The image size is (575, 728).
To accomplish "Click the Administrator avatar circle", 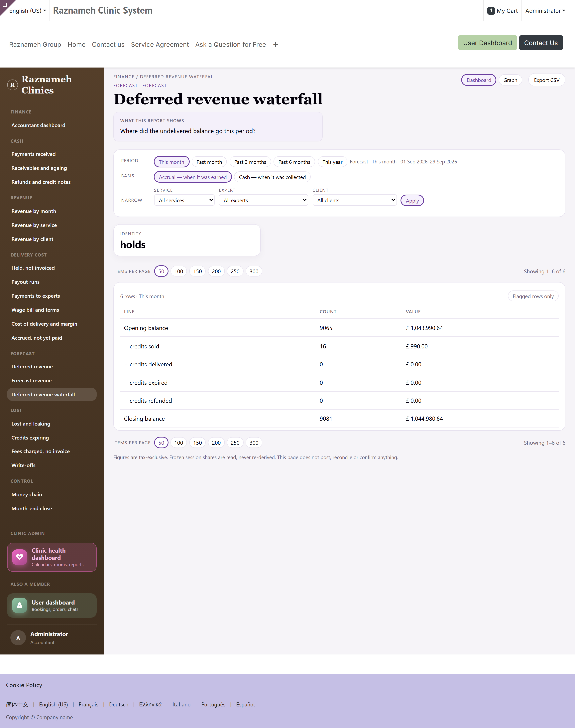I will coord(18,638).
